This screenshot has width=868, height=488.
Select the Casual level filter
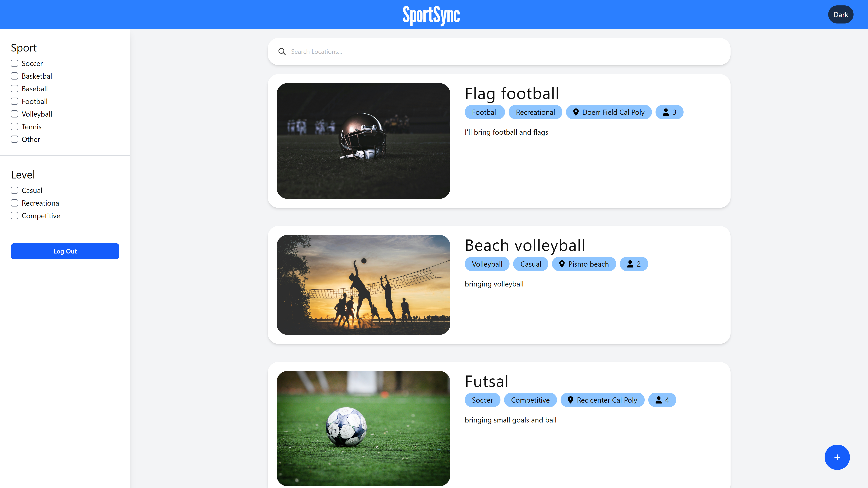[14, 190]
